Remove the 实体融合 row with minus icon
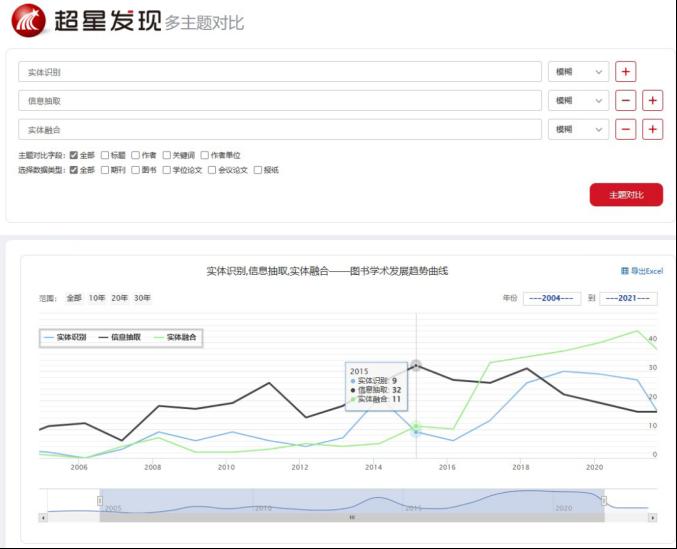677x549 pixels. point(625,130)
